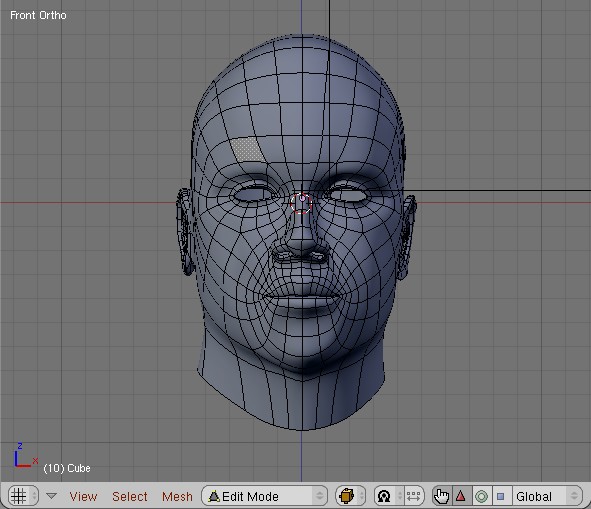This screenshot has height=509, width=591.
Task: Enable the translate manipulator red triangle
Action: click(461, 496)
